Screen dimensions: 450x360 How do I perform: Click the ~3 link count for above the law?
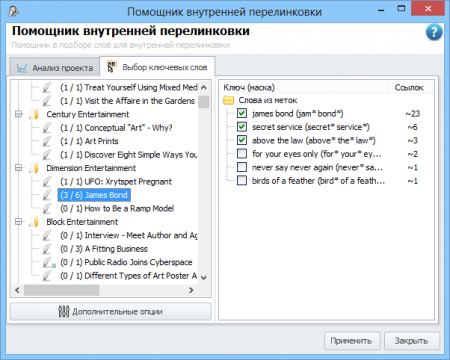click(x=413, y=140)
